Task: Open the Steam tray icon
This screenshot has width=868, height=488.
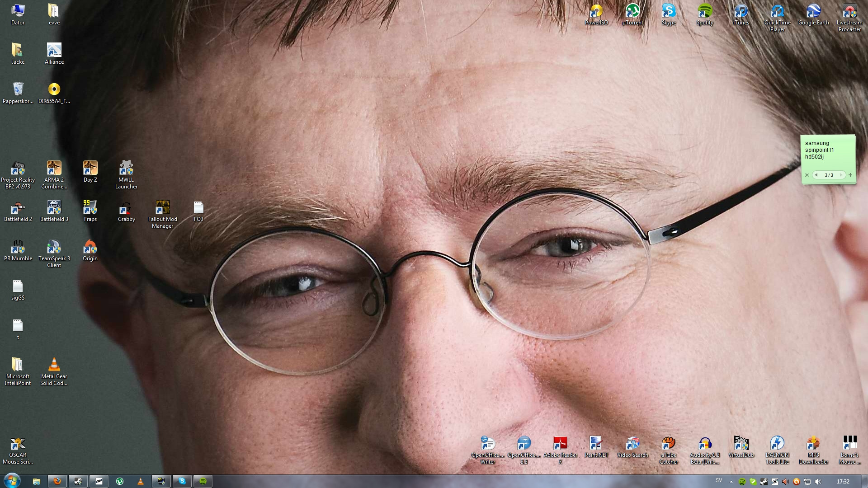Action: pyautogui.click(x=764, y=482)
